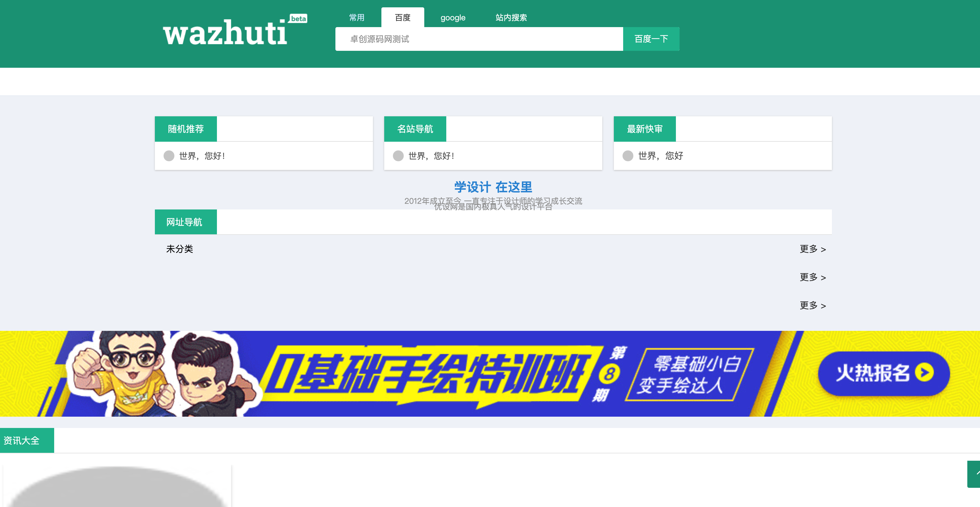Open the 名站导航 section header
The image size is (980, 507).
click(415, 129)
